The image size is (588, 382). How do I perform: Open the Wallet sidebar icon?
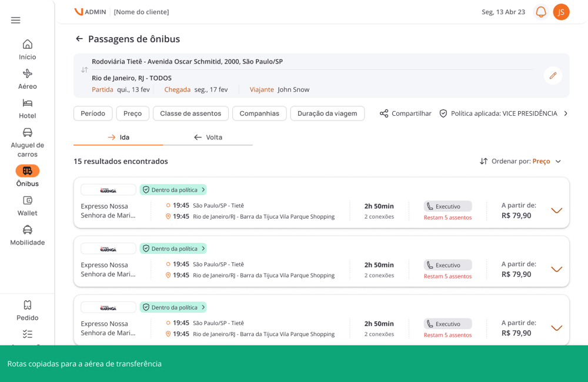(x=28, y=200)
